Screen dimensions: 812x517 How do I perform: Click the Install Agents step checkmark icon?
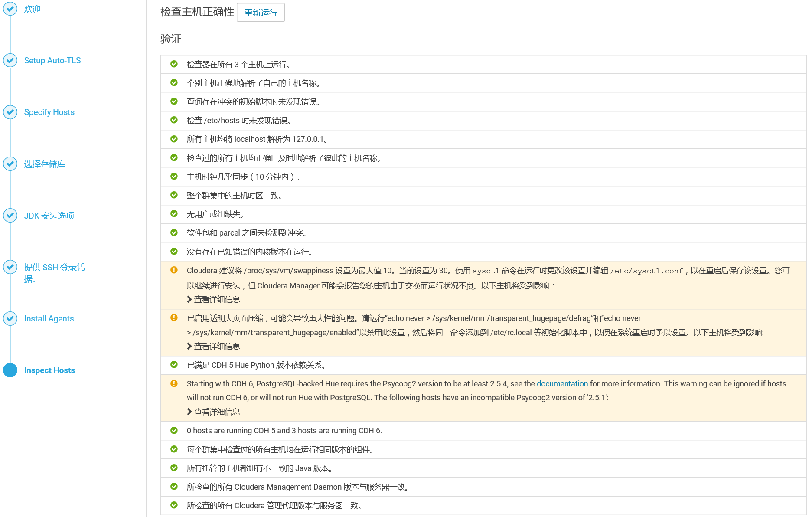pos(10,318)
